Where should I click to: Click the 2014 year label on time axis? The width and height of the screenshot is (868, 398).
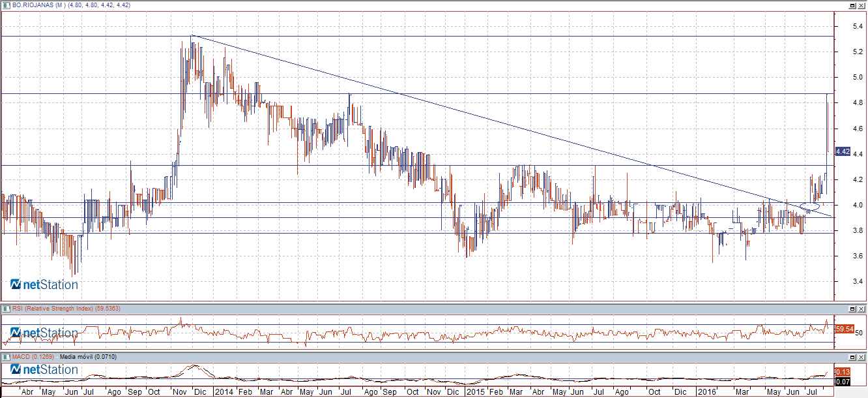(224, 392)
